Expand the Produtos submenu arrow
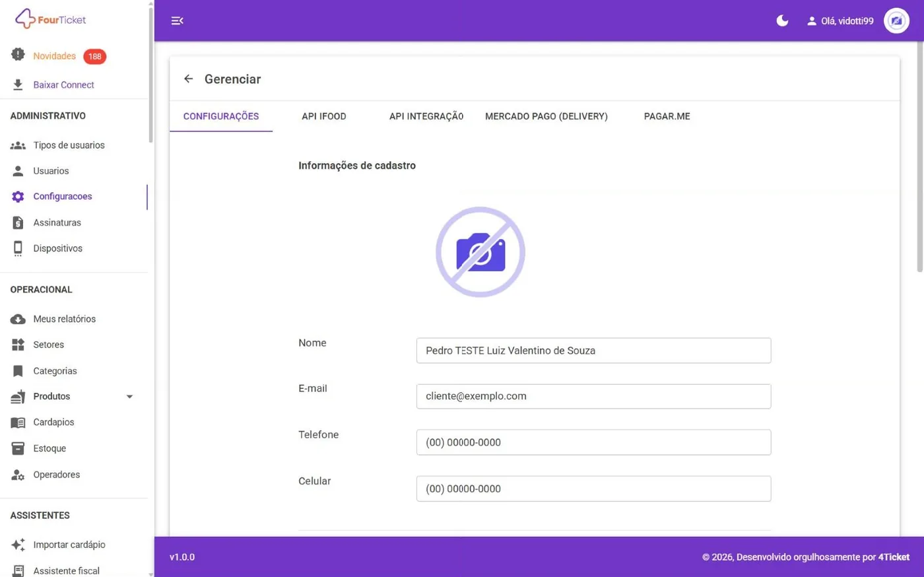The image size is (924, 577). (129, 397)
